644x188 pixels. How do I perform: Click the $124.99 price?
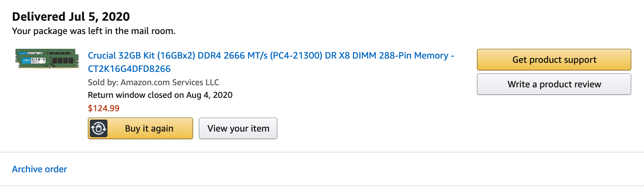104,108
